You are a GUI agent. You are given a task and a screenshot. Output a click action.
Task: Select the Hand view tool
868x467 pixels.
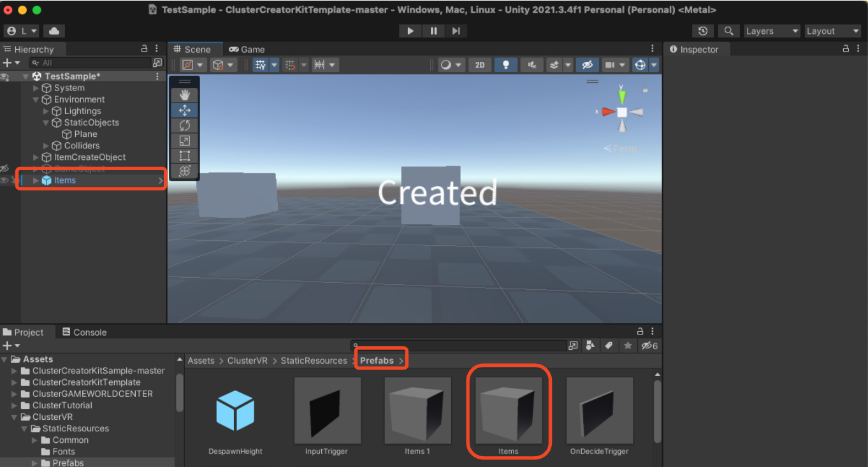[x=184, y=94]
